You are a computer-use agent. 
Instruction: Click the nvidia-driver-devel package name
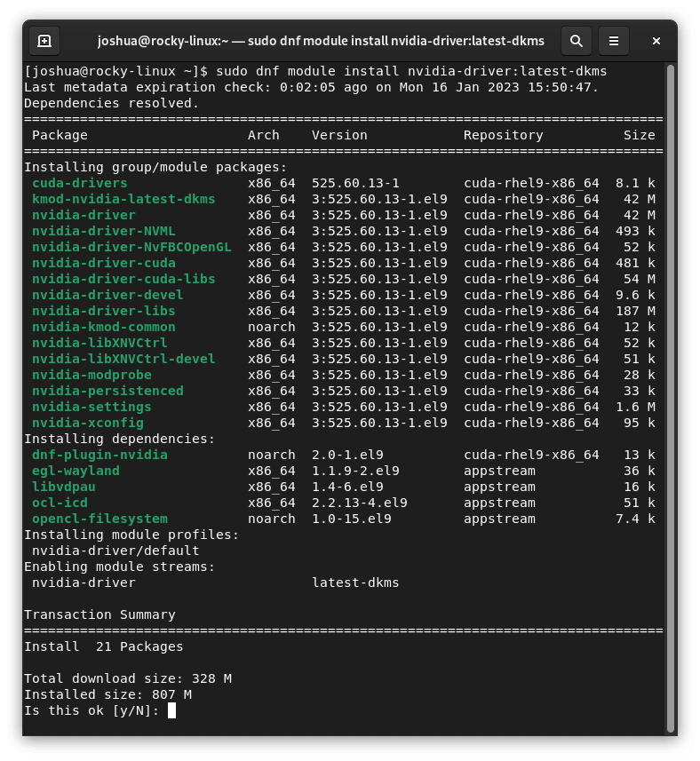[107, 295]
